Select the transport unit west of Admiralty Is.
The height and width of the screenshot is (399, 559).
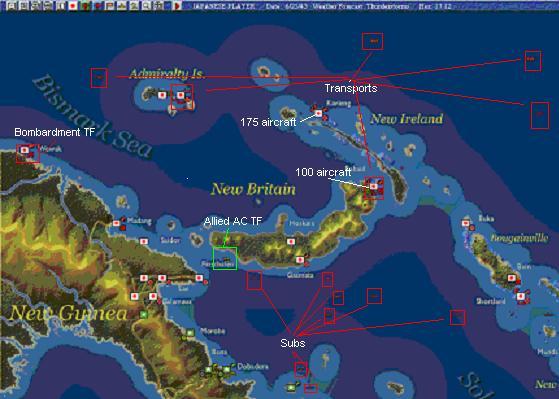pyautogui.click(x=99, y=78)
